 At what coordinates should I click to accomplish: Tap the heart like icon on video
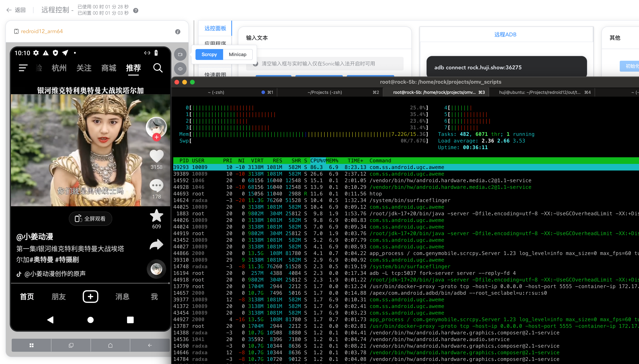coord(156,156)
